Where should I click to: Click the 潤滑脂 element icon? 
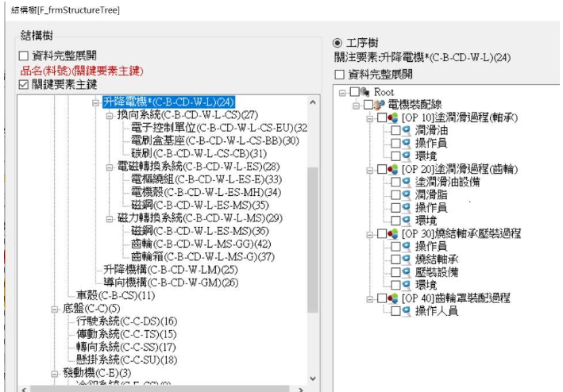click(407, 194)
